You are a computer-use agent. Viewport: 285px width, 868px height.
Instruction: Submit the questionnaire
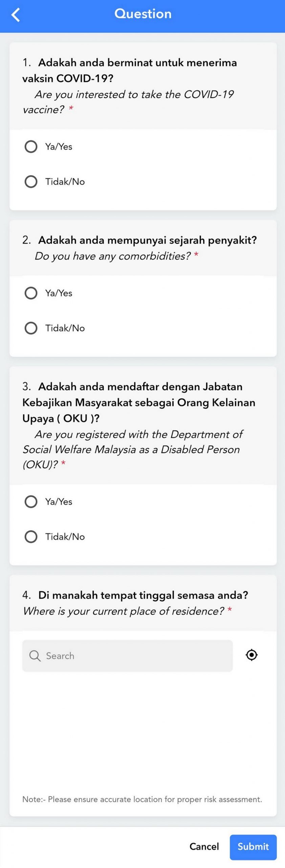(x=253, y=846)
